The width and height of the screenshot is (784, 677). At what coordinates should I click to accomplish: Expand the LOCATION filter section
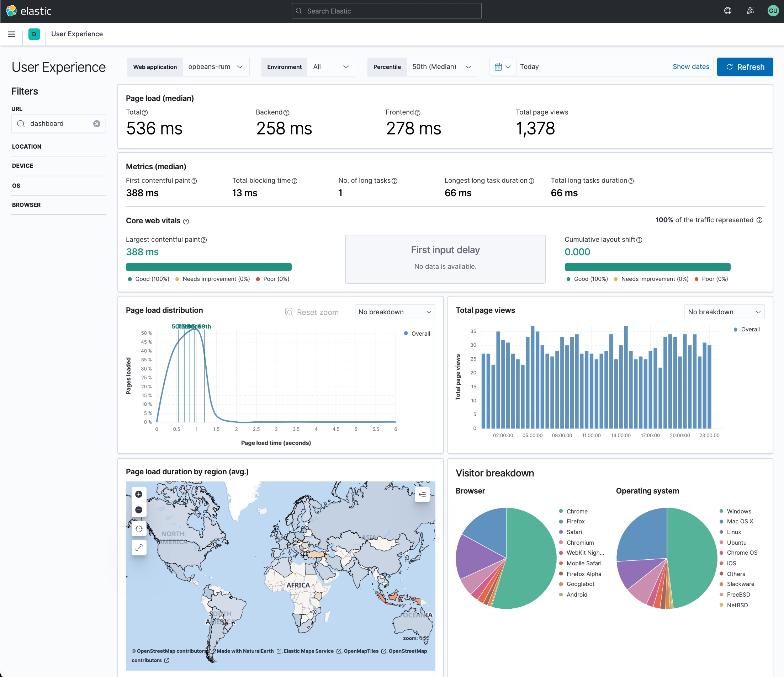26,147
